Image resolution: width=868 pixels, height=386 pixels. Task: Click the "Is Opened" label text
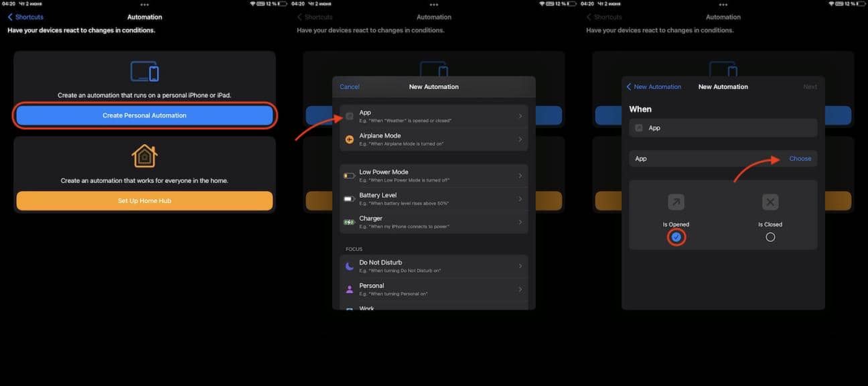[x=676, y=224]
